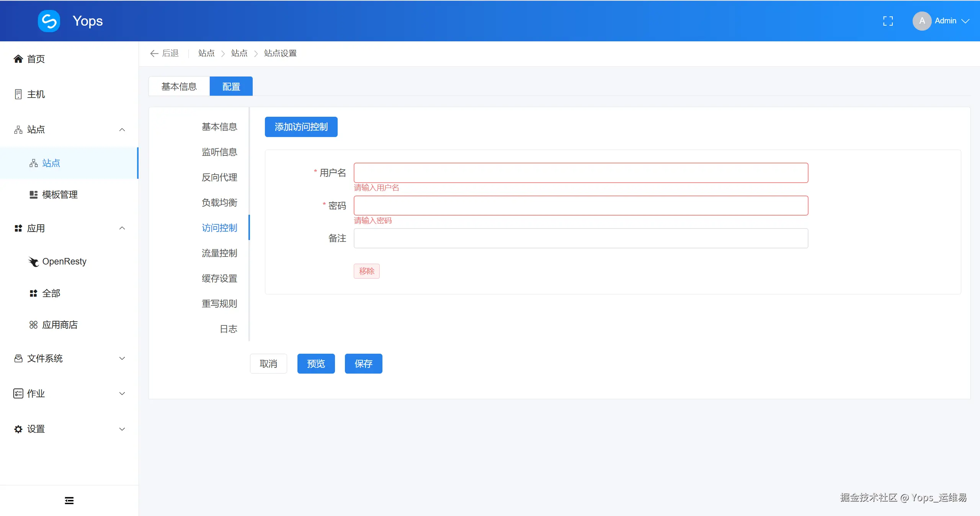Select the 访问控制 config section

point(219,228)
